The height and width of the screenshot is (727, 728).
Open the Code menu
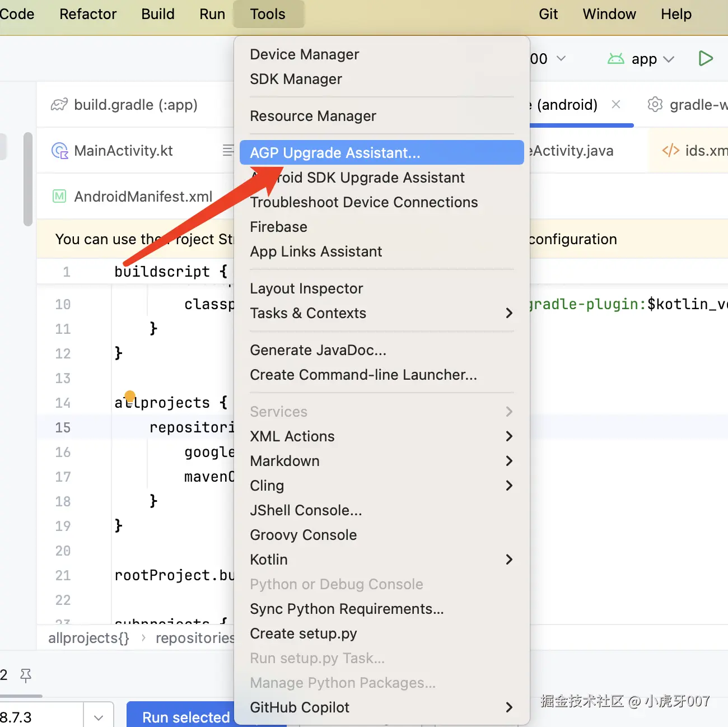(17, 14)
